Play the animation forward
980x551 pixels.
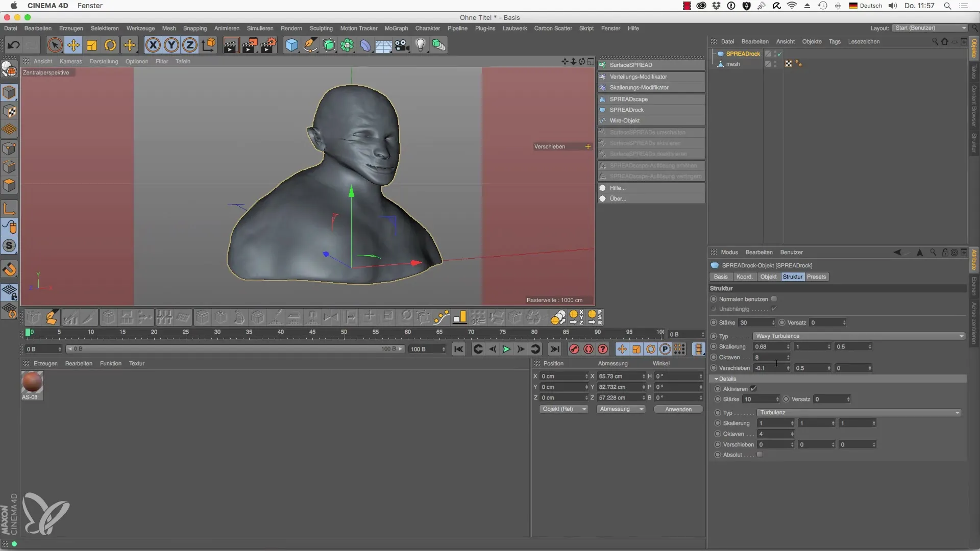pyautogui.click(x=506, y=349)
